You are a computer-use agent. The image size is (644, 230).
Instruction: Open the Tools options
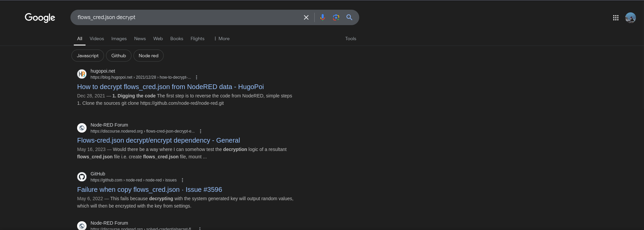[351, 39]
